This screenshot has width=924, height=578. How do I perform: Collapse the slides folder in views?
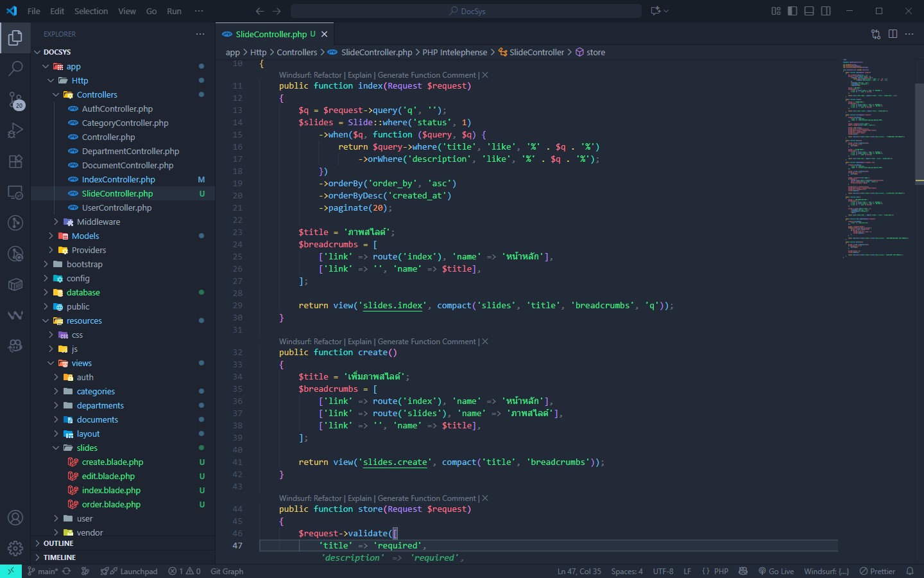pos(87,448)
